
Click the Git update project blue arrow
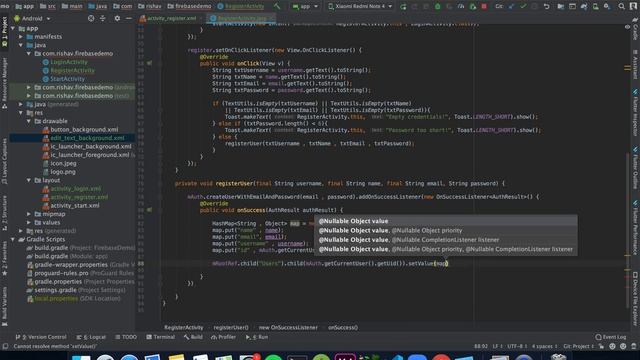tap(511, 7)
